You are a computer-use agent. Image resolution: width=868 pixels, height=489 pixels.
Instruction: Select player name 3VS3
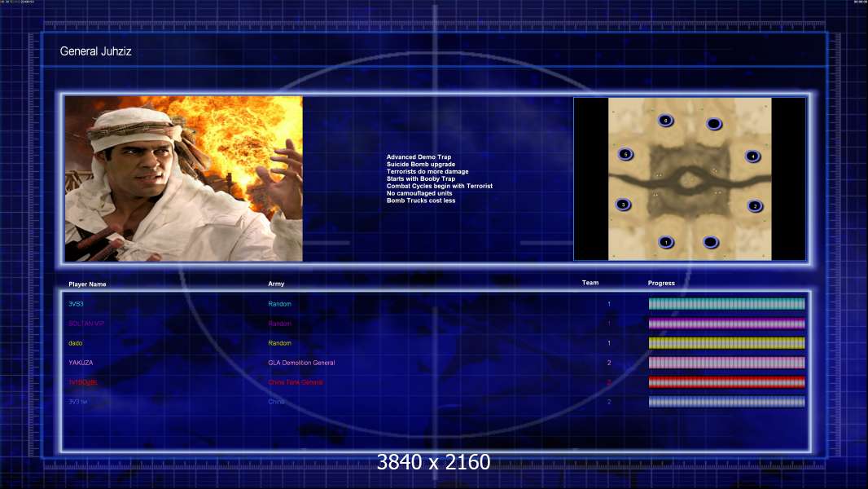(76, 304)
